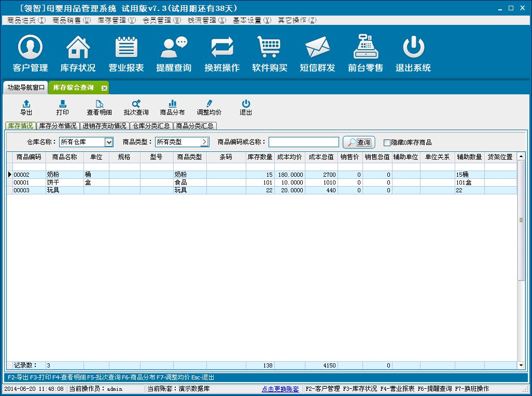The width and height of the screenshot is (532, 396).
Task: Click the 商品编码或名称 input field
Action: (x=303, y=142)
